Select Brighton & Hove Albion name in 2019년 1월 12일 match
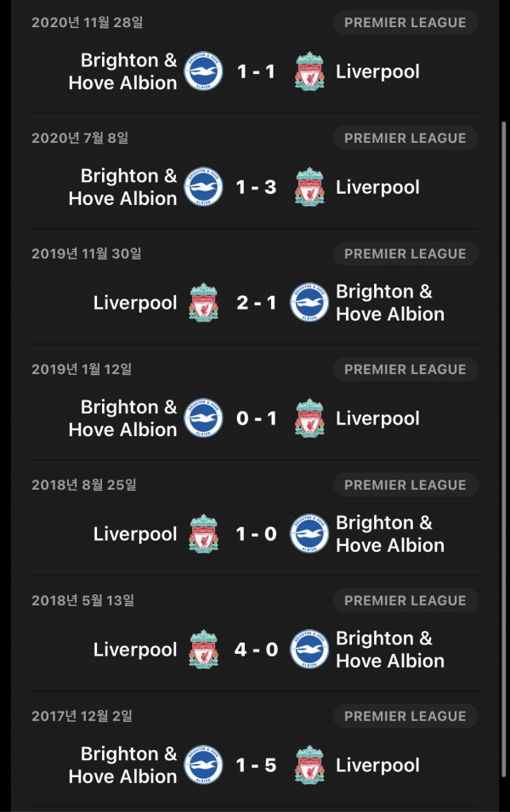510x812 pixels. (x=122, y=418)
